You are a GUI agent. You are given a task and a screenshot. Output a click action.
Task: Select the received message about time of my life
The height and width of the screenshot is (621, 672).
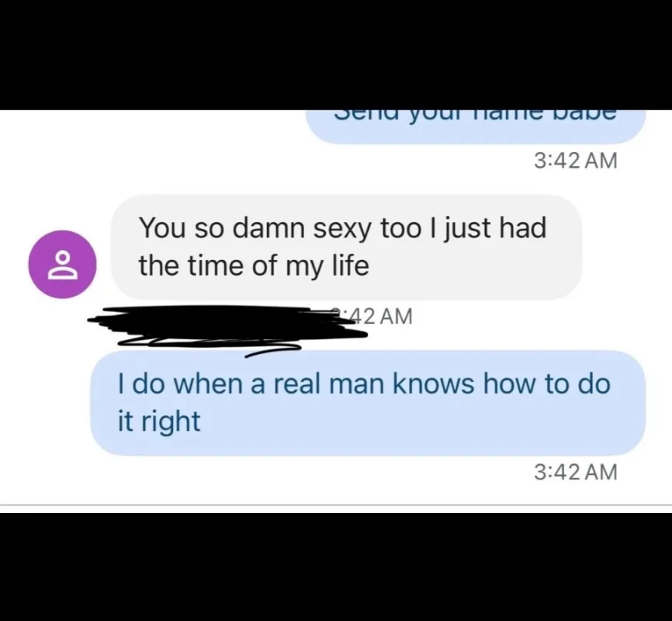[346, 247]
